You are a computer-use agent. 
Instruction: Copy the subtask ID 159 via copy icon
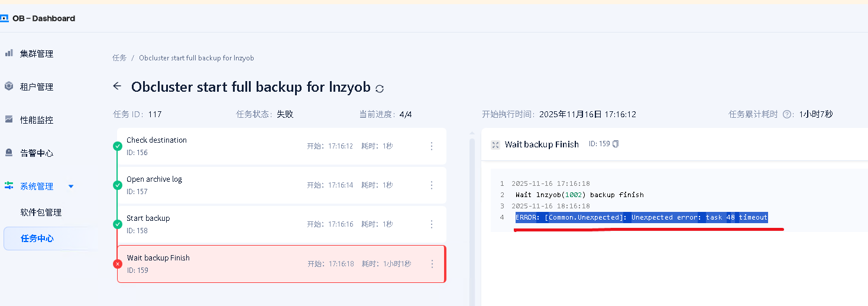616,144
